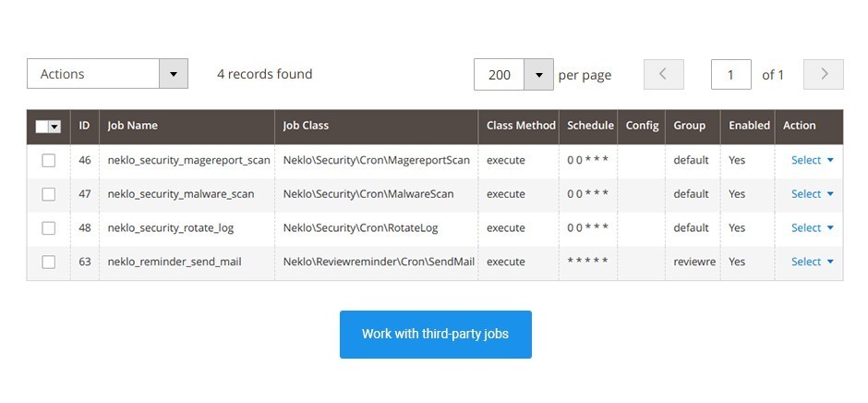
Task: Check the neklo_security_rotate_log row checkbox
Action: pos(49,228)
